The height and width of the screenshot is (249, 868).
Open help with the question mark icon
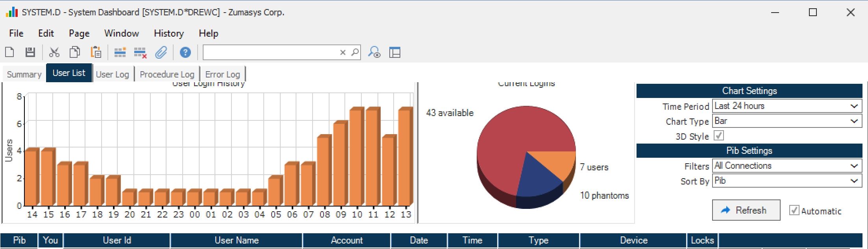(185, 52)
